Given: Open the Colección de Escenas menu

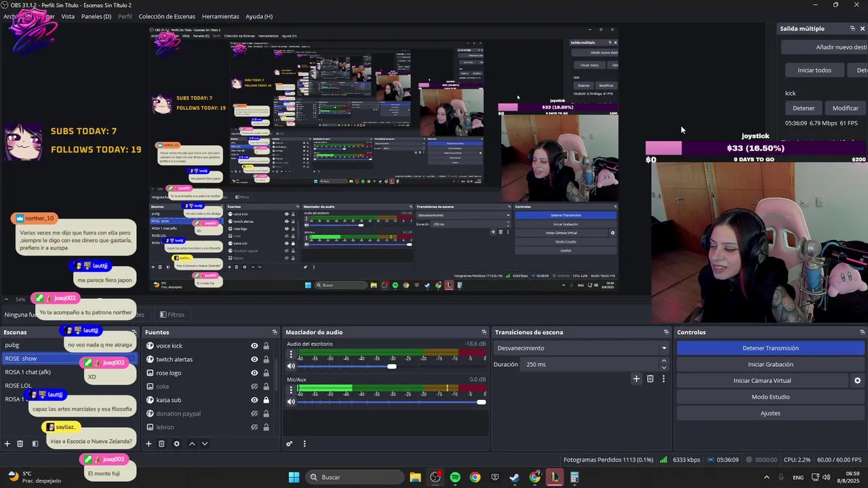Looking at the screenshot, I should point(167,16).
